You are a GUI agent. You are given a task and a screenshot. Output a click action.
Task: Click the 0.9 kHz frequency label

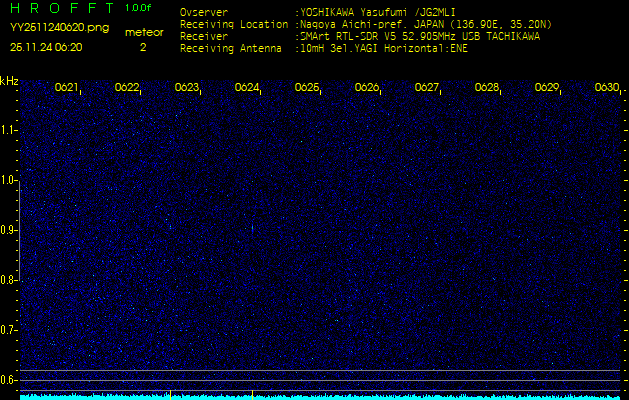(8, 230)
